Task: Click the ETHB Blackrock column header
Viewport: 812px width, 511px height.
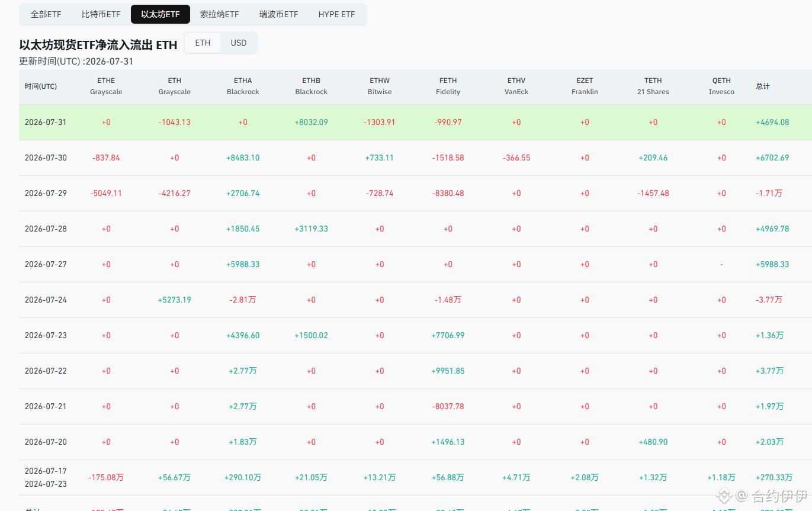Action: pos(312,86)
